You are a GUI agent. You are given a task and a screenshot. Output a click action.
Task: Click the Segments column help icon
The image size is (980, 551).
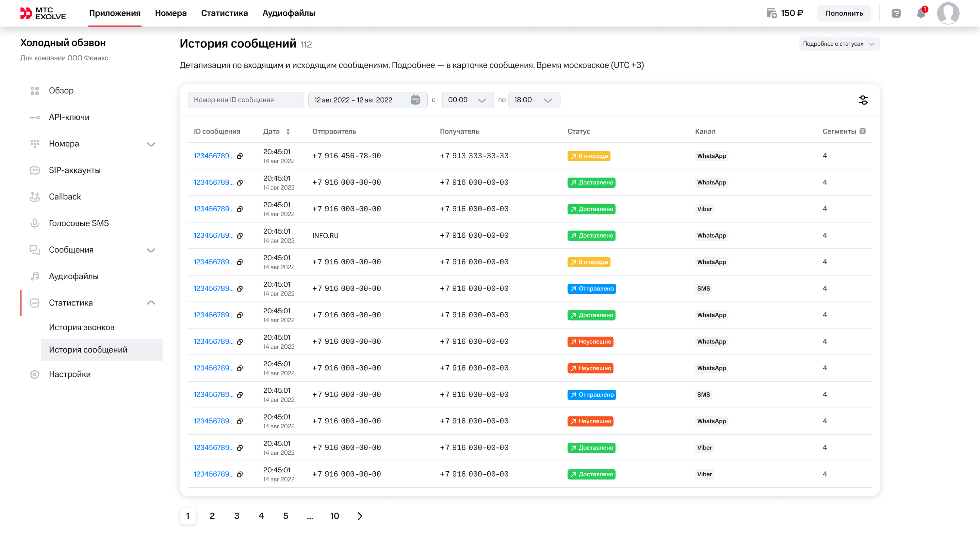coord(862,131)
